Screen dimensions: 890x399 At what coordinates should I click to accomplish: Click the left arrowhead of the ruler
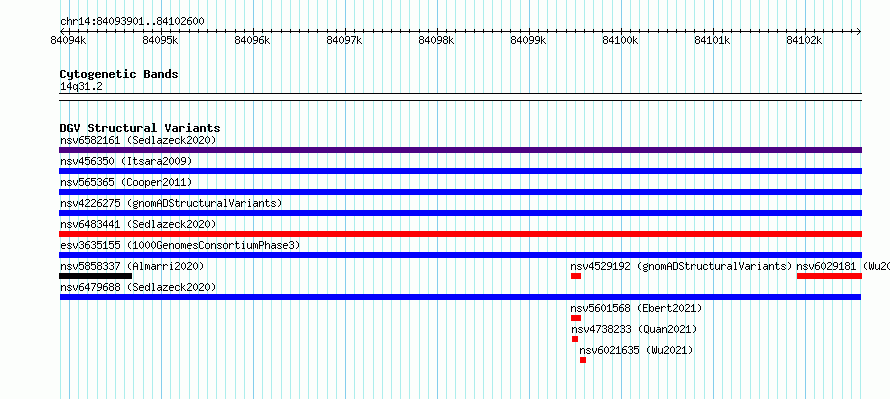62,31
